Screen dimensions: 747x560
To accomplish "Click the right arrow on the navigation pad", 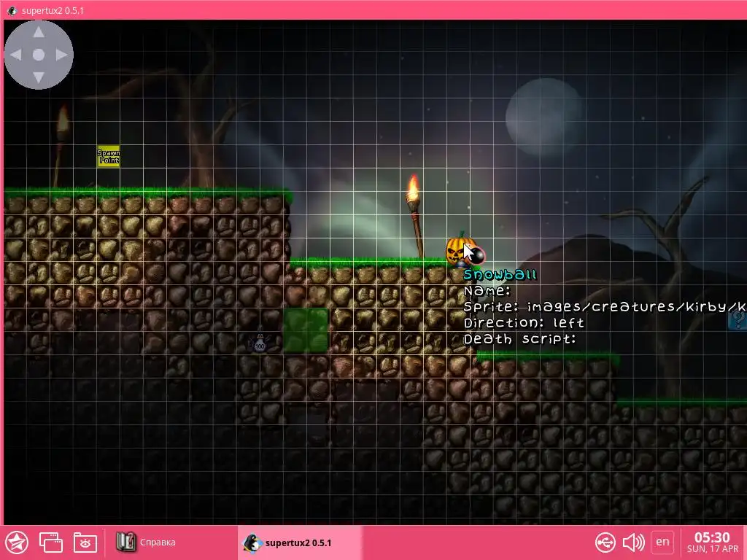I will point(61,55).
